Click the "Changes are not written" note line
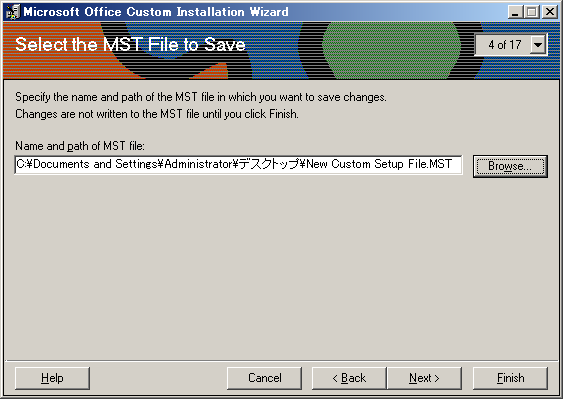The height and width of the screenshot is (399, 563). point(157,114)
